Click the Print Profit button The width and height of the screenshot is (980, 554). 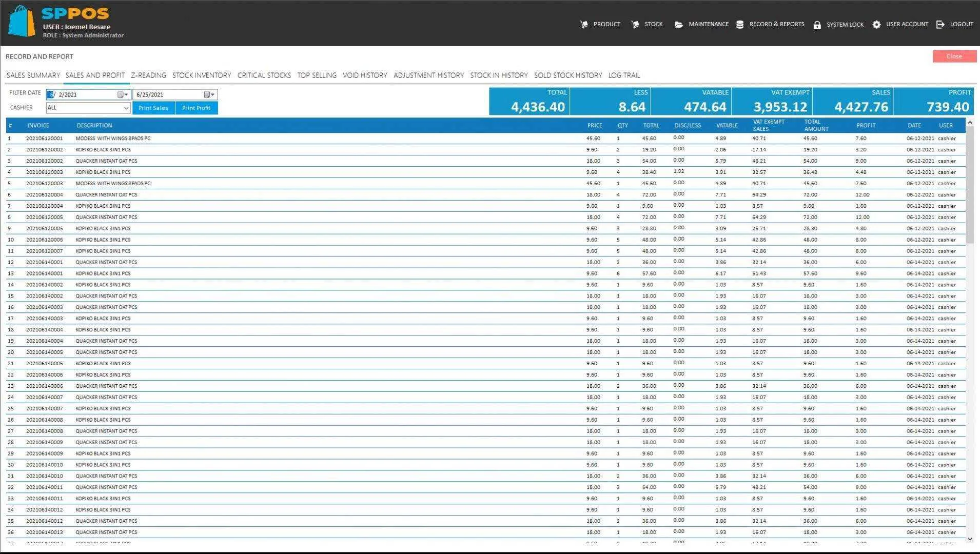196,108
